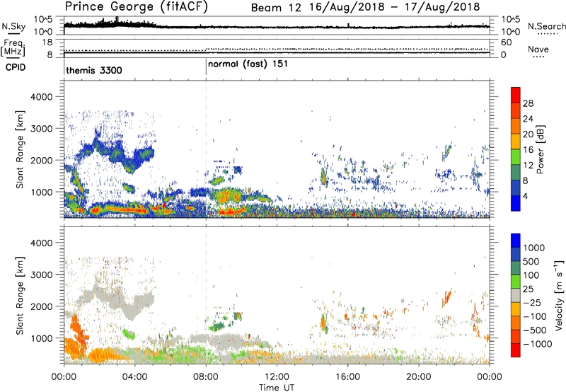Select the 500 value on the velocity colorbar
Screen dimensions: 566x392
coord(531,262)
